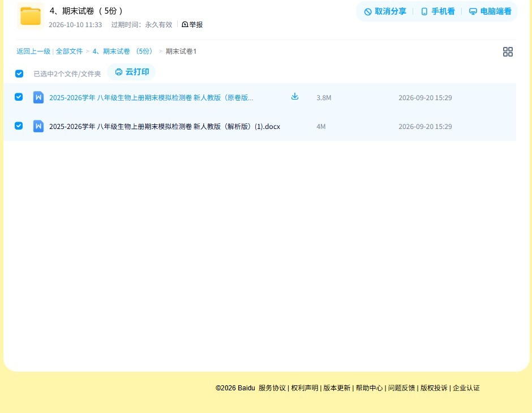Download the 原卷版 document
The width and height of the screenshot is (532, 413).
(x=295, y=97)
